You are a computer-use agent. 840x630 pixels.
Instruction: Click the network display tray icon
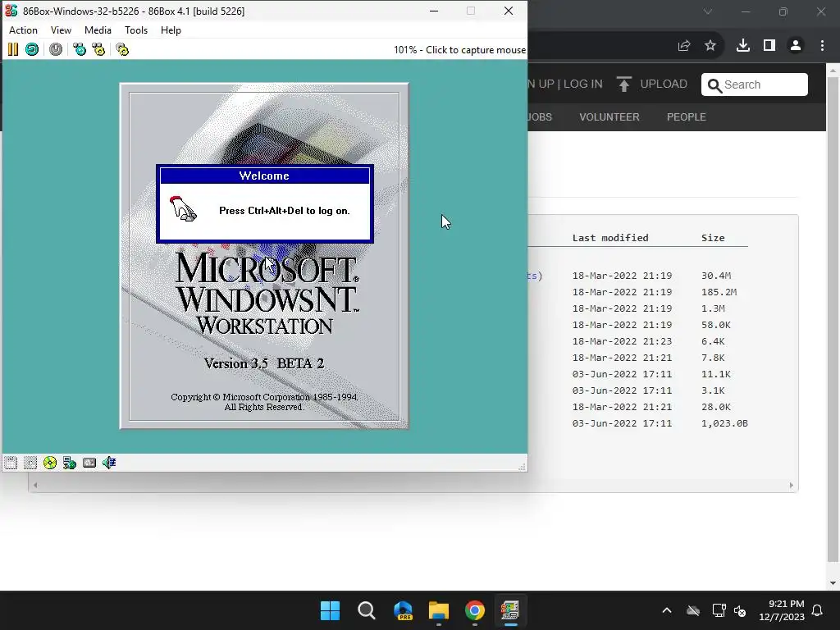pos(719,610)
